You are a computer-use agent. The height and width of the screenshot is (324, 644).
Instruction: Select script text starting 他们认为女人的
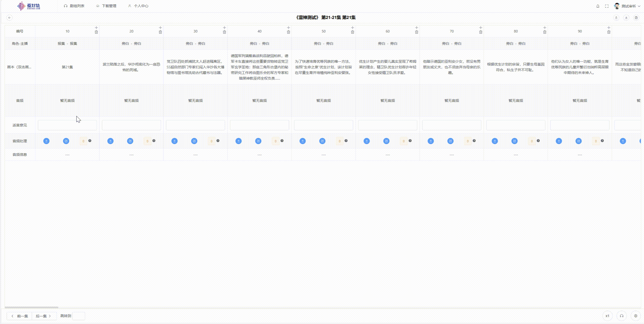tap(580, 67)
